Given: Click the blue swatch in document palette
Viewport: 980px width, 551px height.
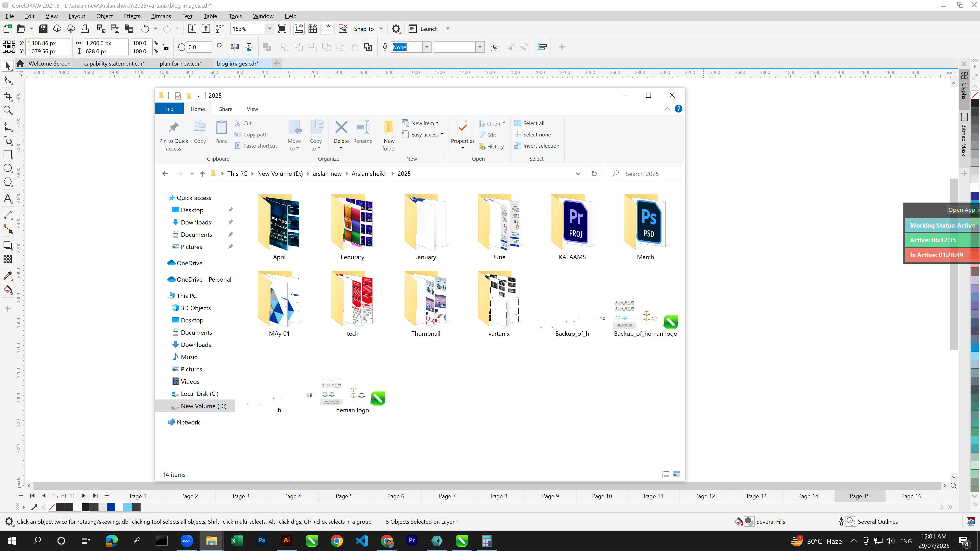Looking at the screenshot, I should 111,507.
